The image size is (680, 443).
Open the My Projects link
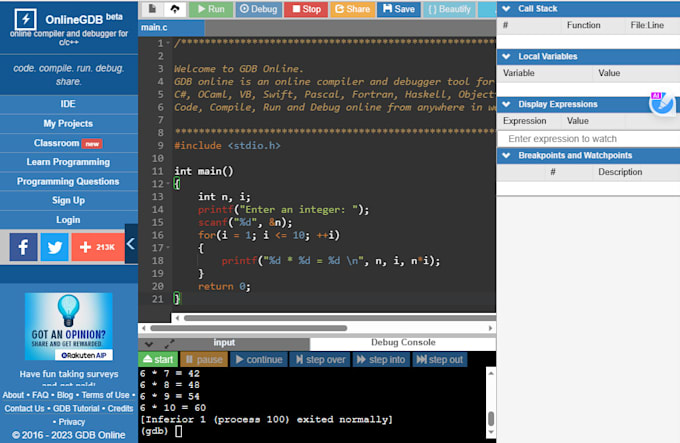click(x=68, y=123)
